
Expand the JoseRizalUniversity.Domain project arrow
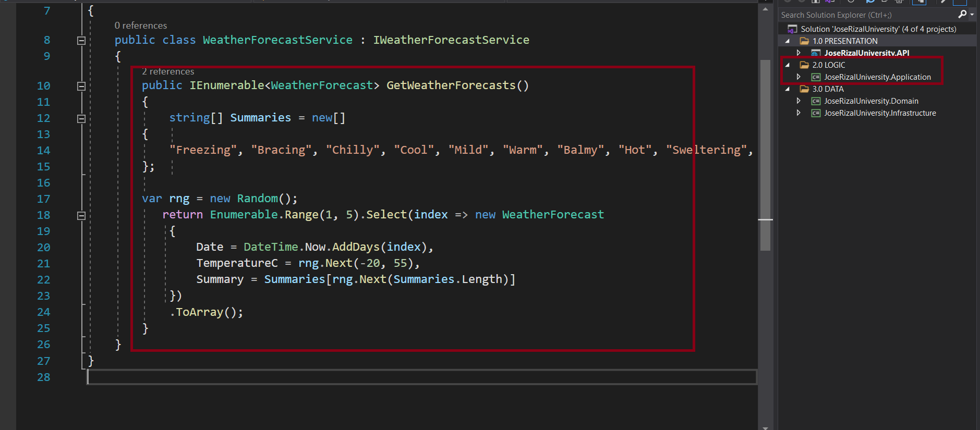798,101
